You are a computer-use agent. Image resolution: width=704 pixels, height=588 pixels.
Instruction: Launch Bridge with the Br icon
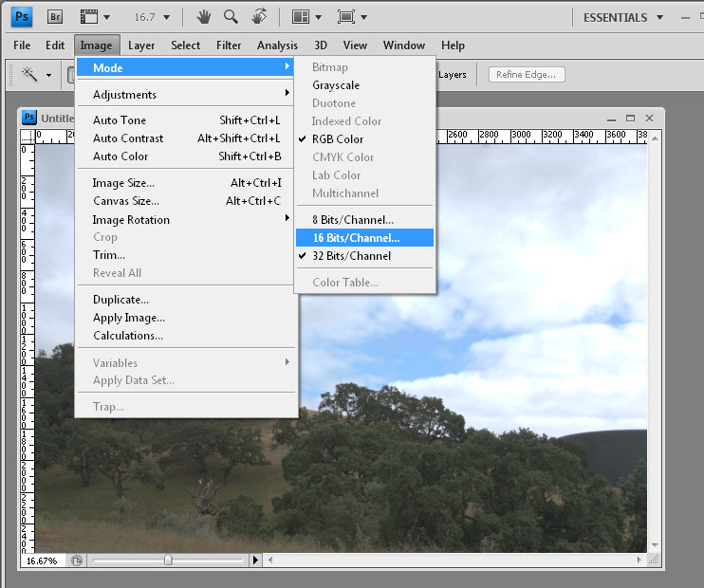coord(55,17)
